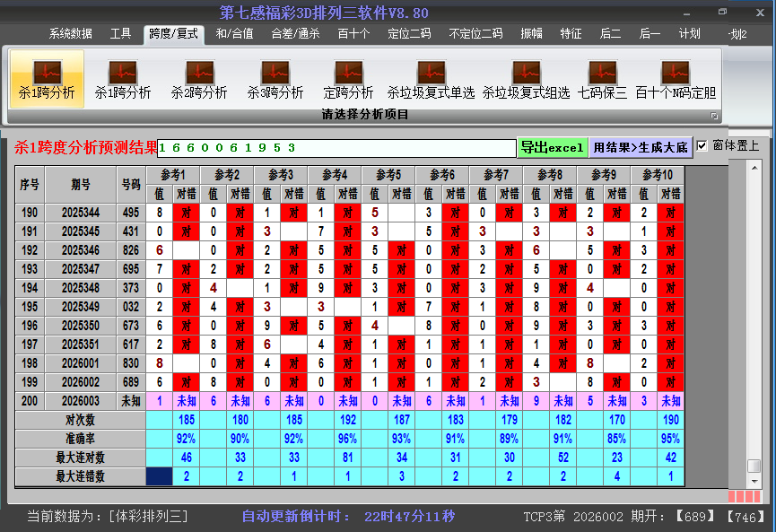Select row 200 period 2026003

pos(81,401)
